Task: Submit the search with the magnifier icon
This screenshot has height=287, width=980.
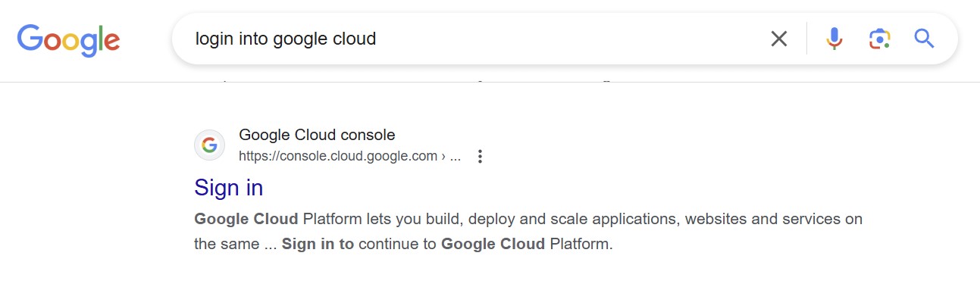Action: (x=924, y=39)
